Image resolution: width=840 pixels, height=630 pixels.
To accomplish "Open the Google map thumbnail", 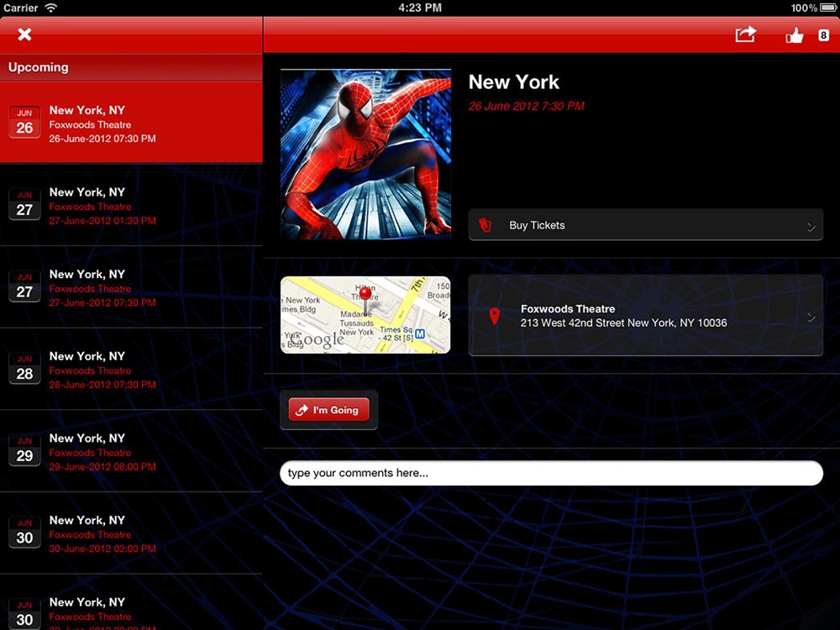I will pos(365,315).
